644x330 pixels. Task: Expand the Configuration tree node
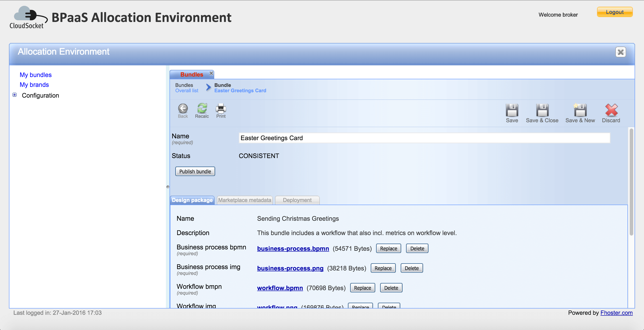click(x=15, y=95)
